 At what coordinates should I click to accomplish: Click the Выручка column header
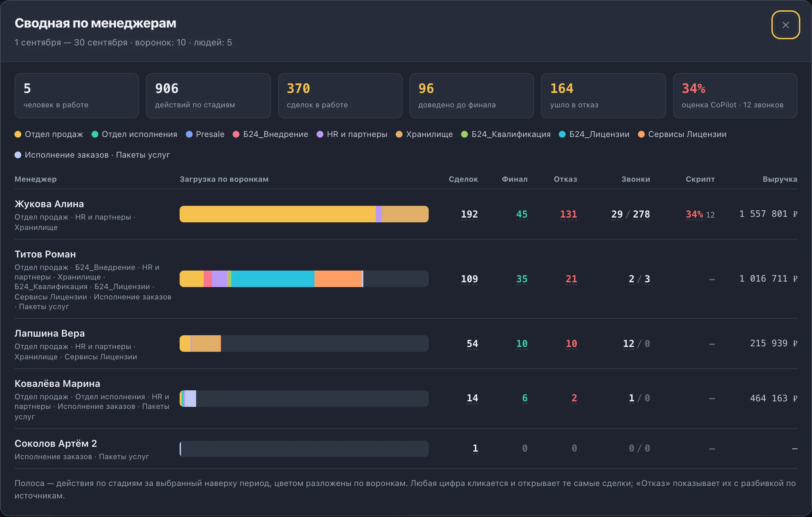click(780, 179)
